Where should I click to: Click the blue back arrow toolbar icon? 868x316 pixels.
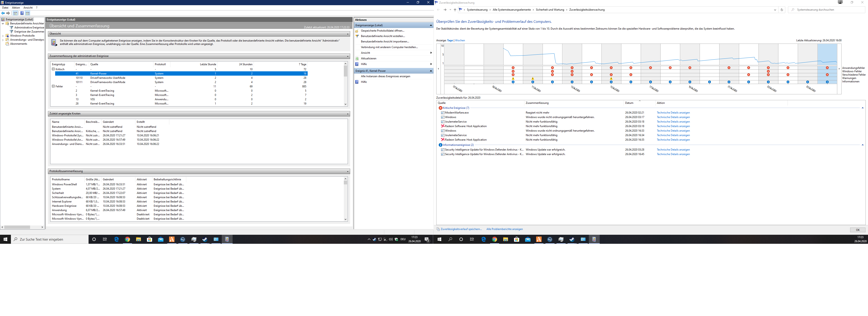tap(3, 13)
